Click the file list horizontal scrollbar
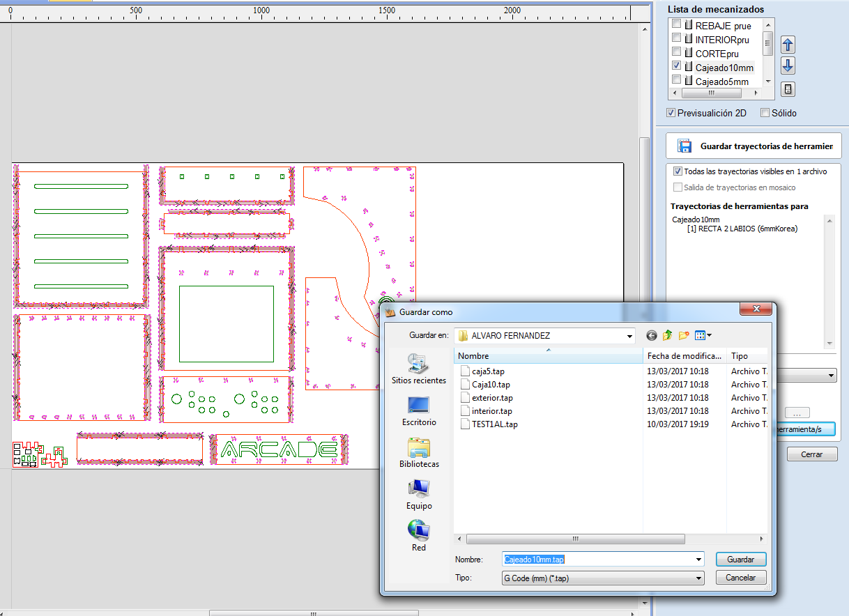The width and height of the screenshot is (849, 616). click(575, 539)
